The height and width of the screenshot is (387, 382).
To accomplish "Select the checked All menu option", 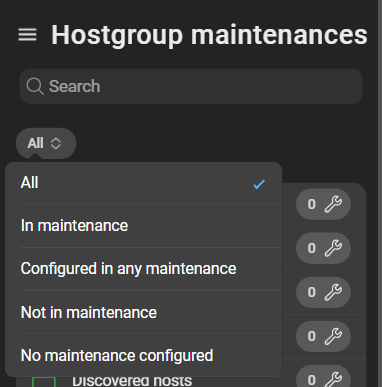I will tap(144, 183).
